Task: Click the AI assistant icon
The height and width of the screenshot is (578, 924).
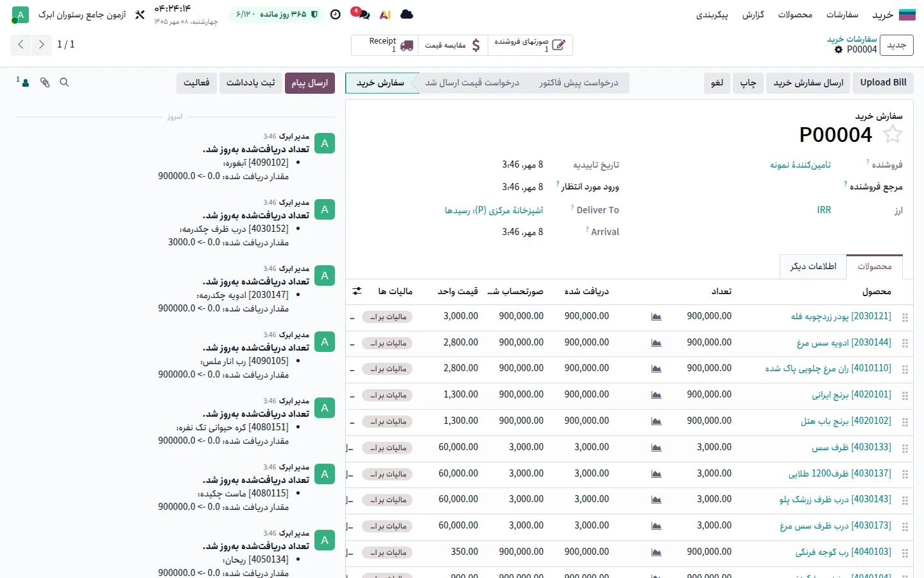Action: pos(385,14)
